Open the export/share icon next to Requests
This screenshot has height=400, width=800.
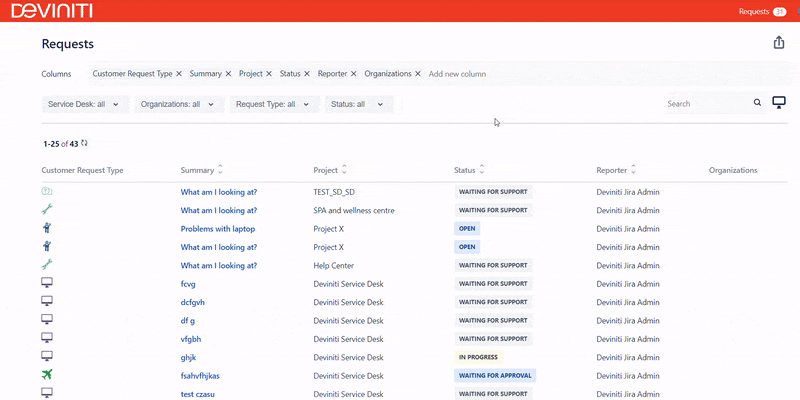[x=779, y=43]
